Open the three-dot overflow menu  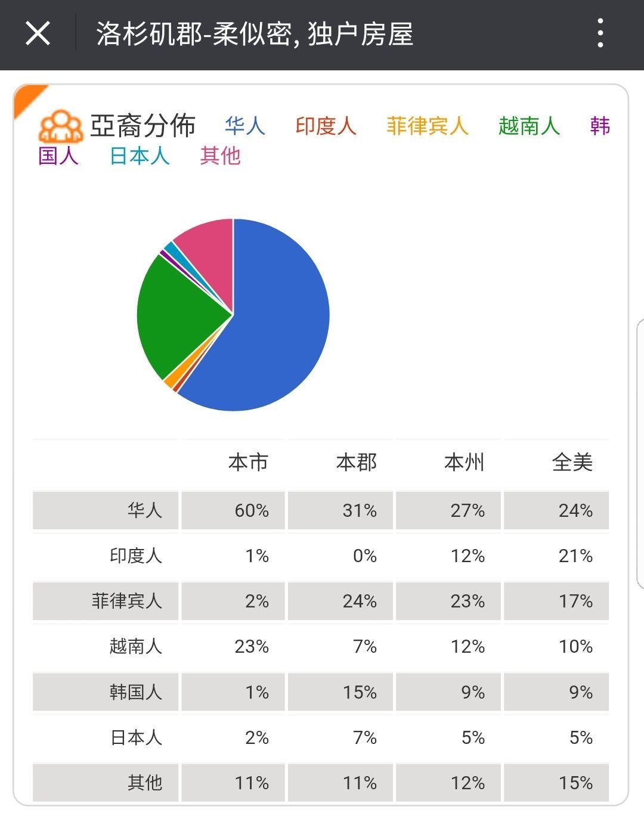click(x=600, y=33)
